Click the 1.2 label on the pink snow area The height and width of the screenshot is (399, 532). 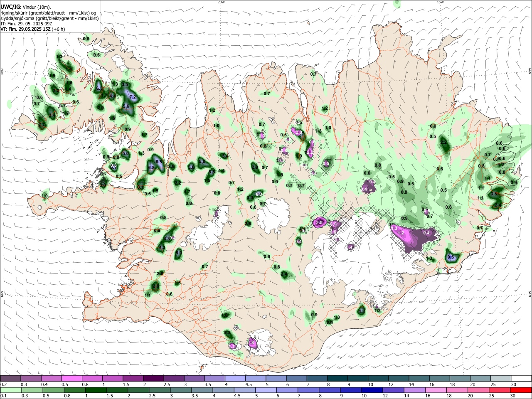(x=401, y=233)
